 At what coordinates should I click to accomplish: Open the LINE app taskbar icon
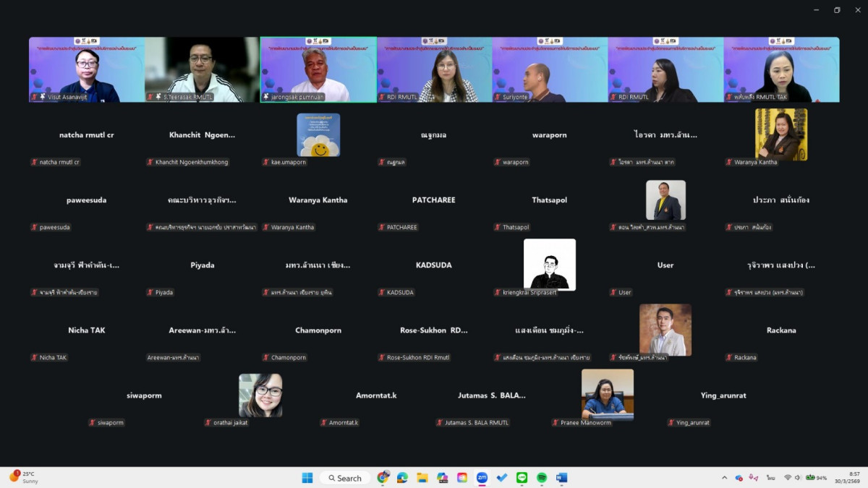[522, 478]
